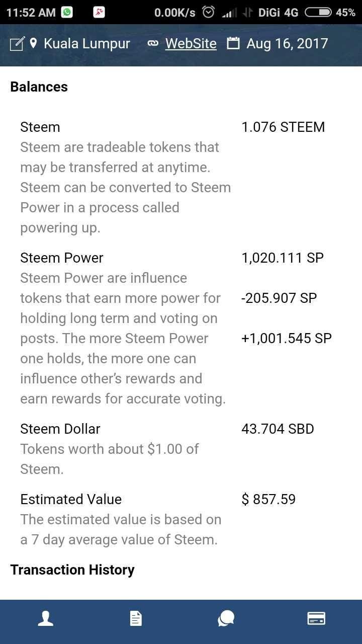Tap the location pin icon
362x644 pixels.
point(34,44)
